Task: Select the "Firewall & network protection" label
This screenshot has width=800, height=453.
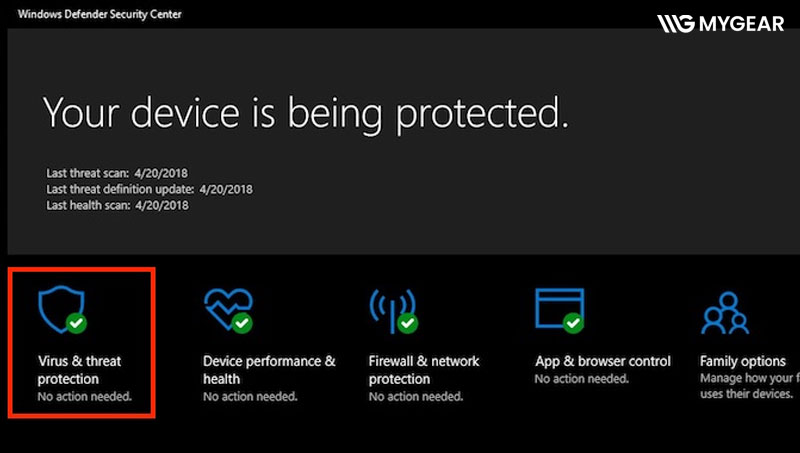Action: (x=424, y=370)
